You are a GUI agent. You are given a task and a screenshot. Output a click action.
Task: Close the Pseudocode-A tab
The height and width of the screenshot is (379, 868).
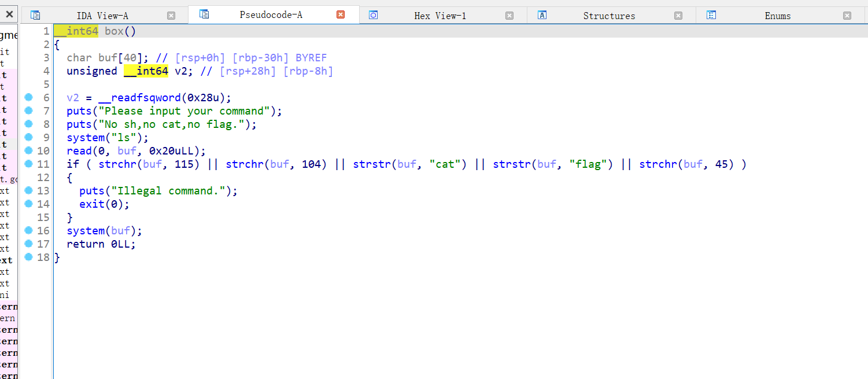[x=341, y=15]
